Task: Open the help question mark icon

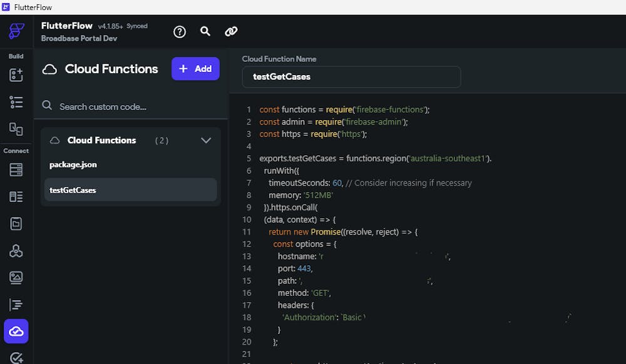Action: (x=180, y=31)
